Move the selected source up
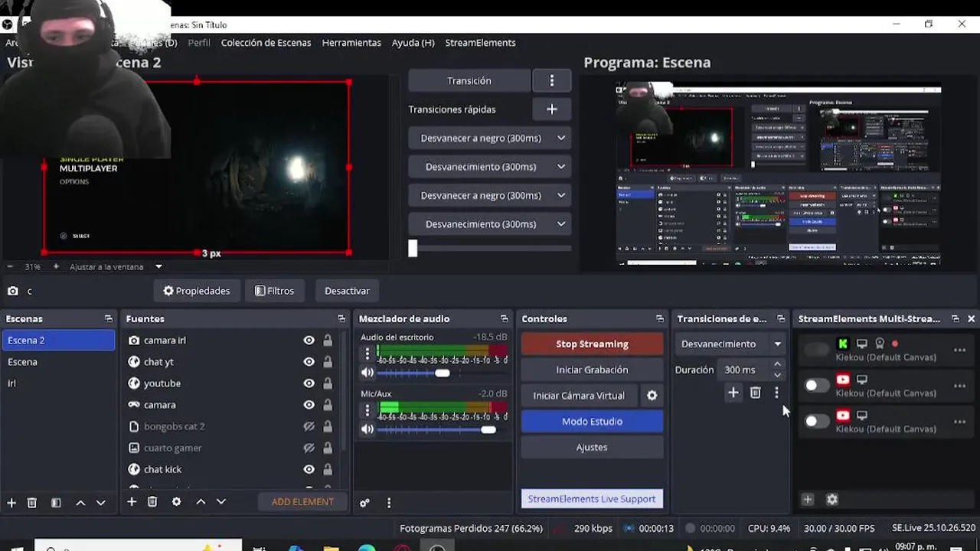980x551 pixels. (x=201, y=502)
